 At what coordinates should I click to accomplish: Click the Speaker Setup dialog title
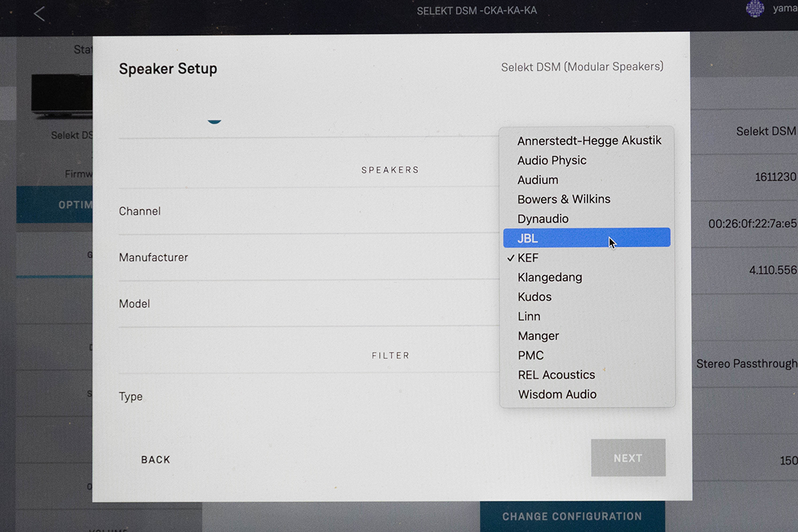pos(168,68)
